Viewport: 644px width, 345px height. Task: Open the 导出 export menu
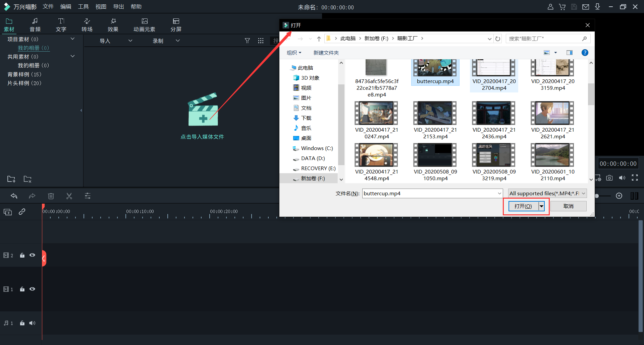[x=118, y=7]
